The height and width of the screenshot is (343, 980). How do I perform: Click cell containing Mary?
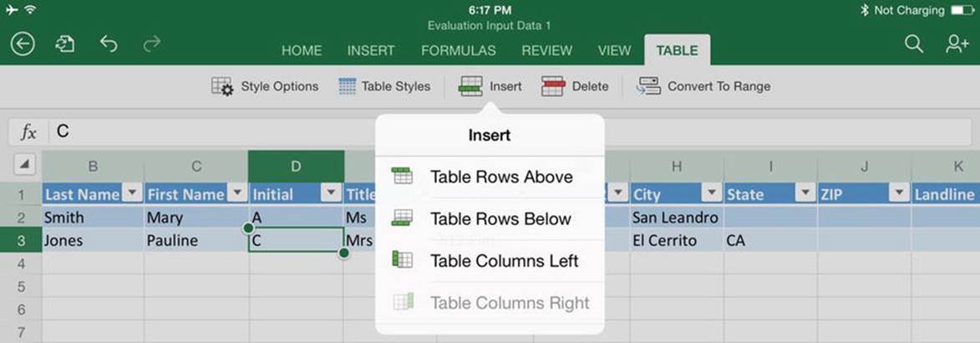coord(196,218)
